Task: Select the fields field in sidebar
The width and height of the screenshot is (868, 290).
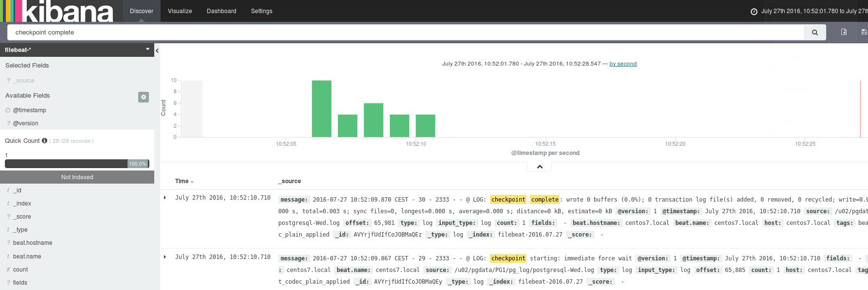Action: (20, 283)
